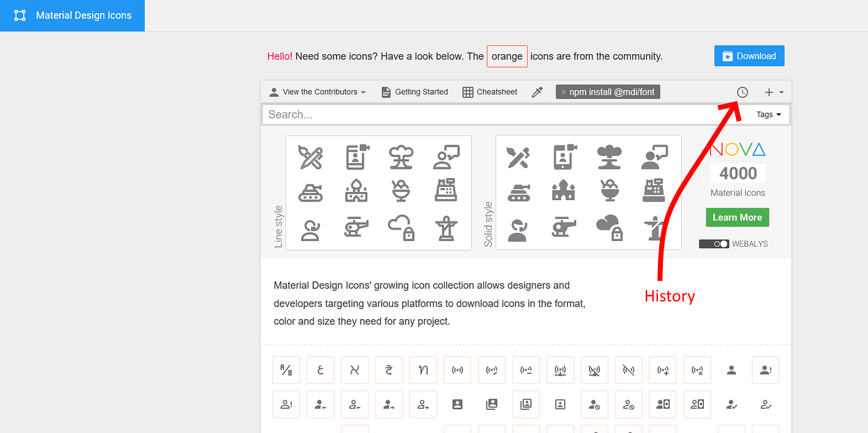Click the account person icon

tap(732, 370)
